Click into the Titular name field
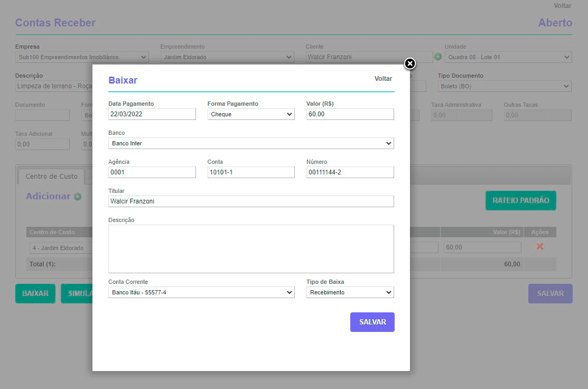Viewport: 588px width, 389px height. pyautogui.click(x=251, y=201)
